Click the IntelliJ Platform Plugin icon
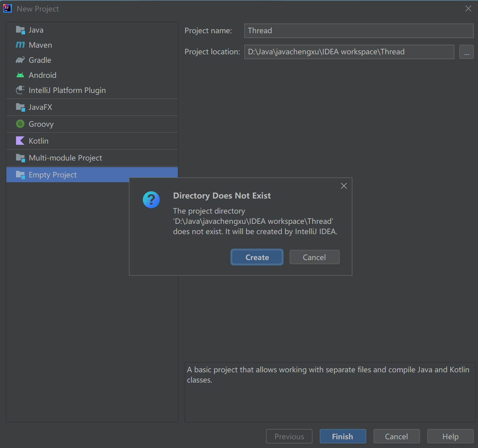This screenshot has height=448, width=478. click(20, 90)
